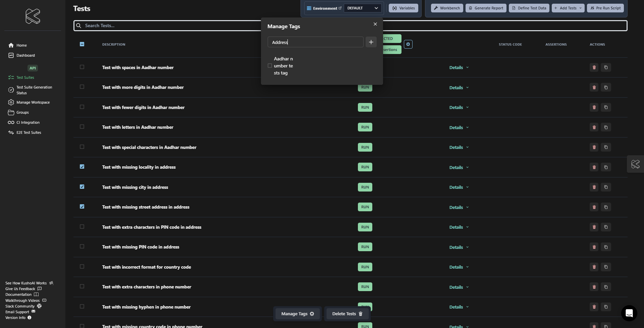
Task: Open the table column settings gear
Action: pyautogui.click(x=408, y=44)
